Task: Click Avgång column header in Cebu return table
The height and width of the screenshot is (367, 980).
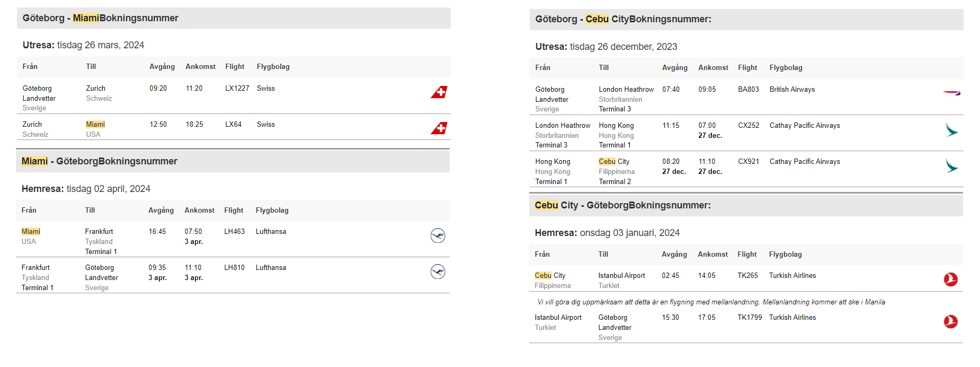Action: (x=674, y=255)
